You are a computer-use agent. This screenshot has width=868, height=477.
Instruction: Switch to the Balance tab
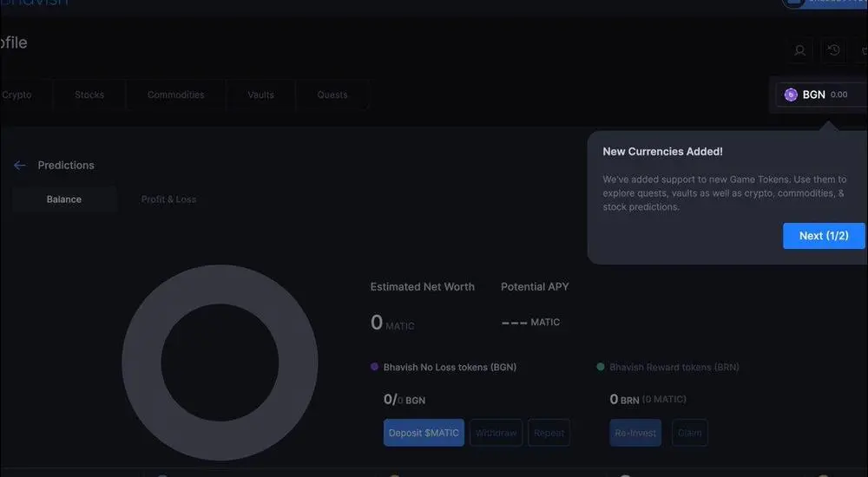point(64,199)
